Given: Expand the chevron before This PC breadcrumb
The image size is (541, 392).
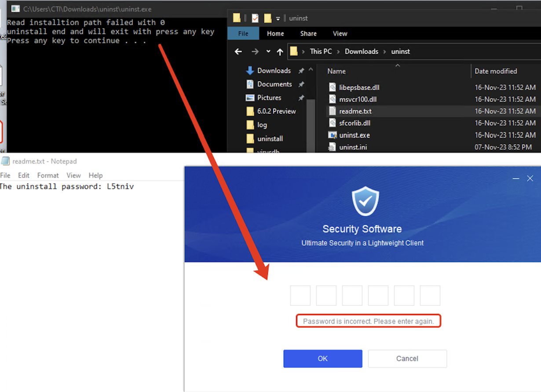Looking at the screenshot, I should click(x=304, y=51).
